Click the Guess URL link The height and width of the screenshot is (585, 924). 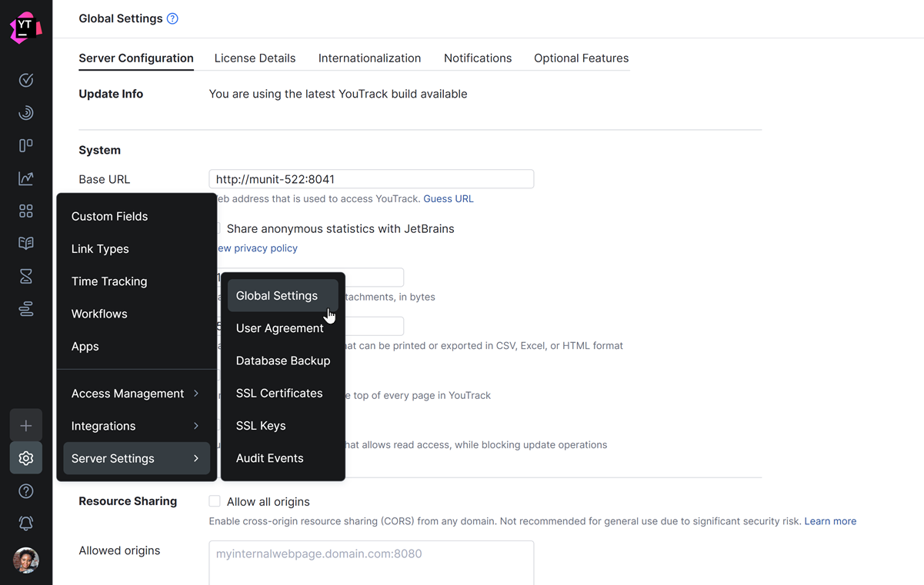coord(448,198)
